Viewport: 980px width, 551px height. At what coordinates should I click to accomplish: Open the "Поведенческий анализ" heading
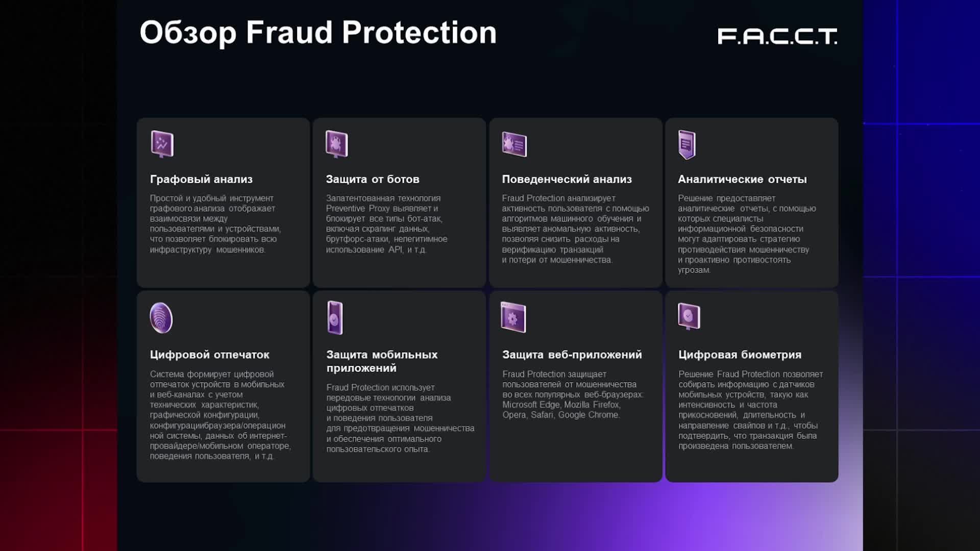[x=567, y=179]
